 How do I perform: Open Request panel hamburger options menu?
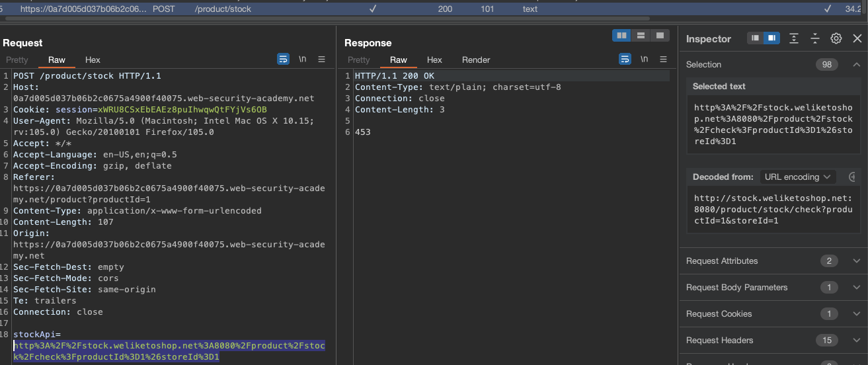[x=322, y=60]
